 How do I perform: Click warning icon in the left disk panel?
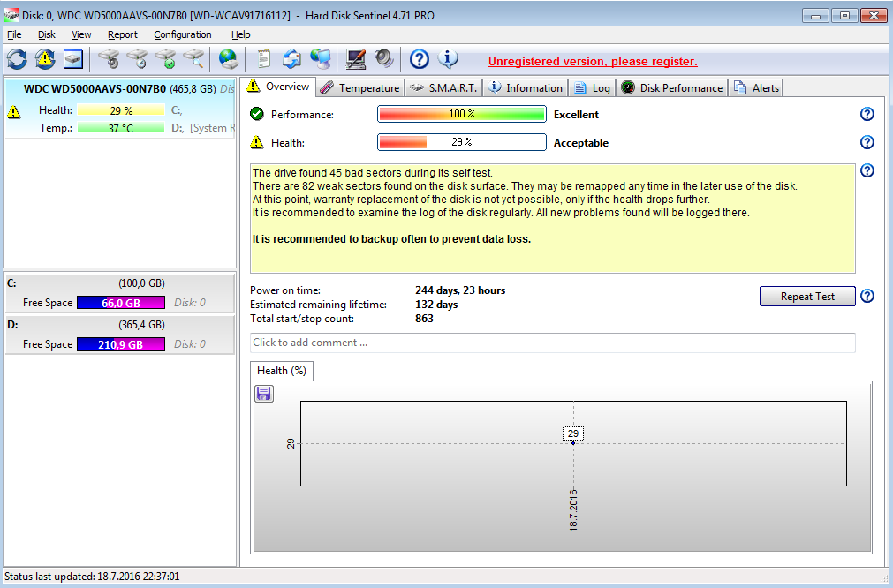[x=13, y=112]
